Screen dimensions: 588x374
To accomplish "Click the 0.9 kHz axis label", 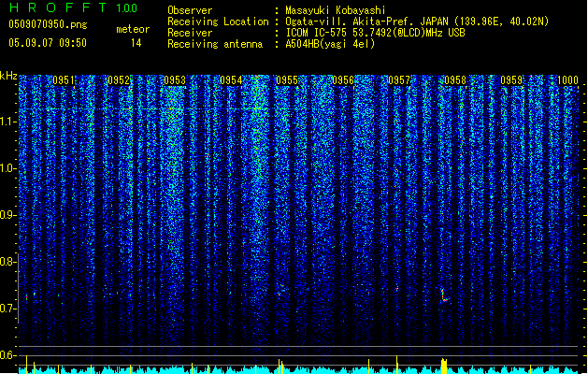I will [7, 215].
